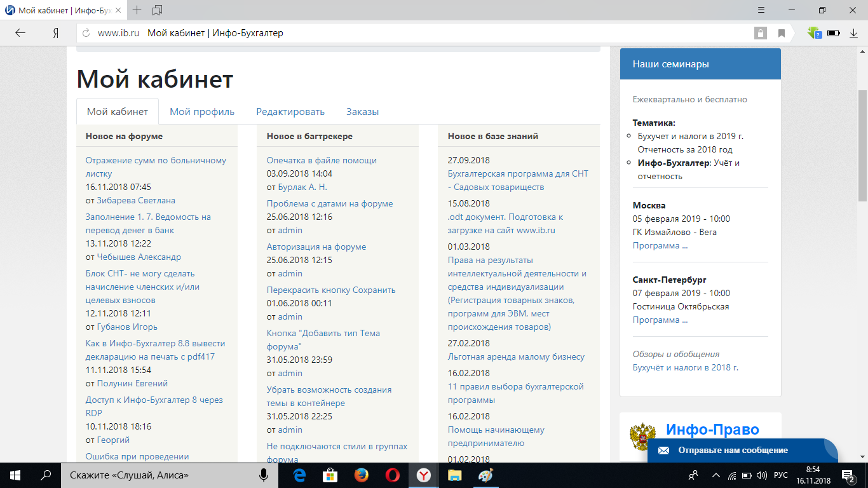Open the Windows Start menu
The width and height of the screenshot is (868, 488).
point(15,475)
